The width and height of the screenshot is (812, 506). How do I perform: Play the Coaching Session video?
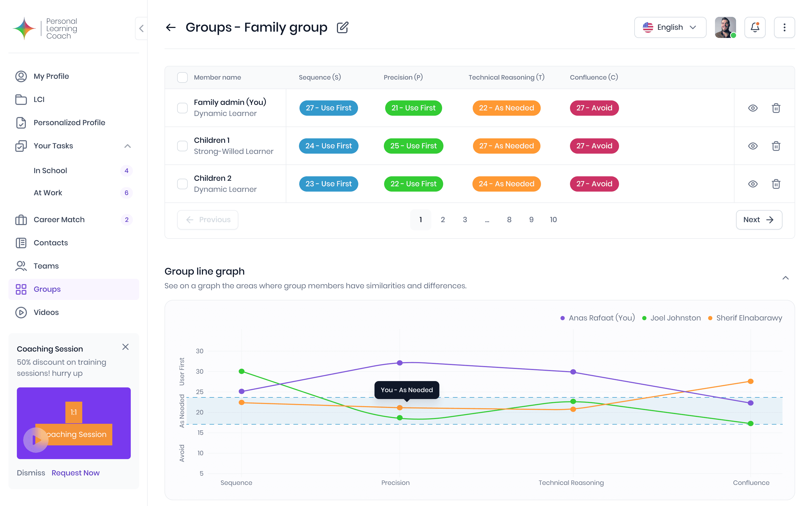[x=36, y=440]
